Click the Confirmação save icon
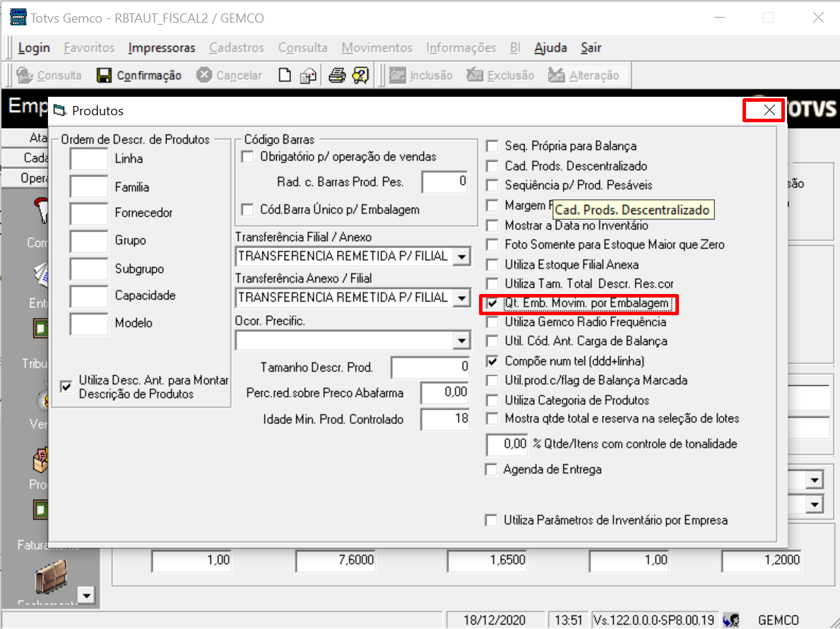 click(104, 75)
